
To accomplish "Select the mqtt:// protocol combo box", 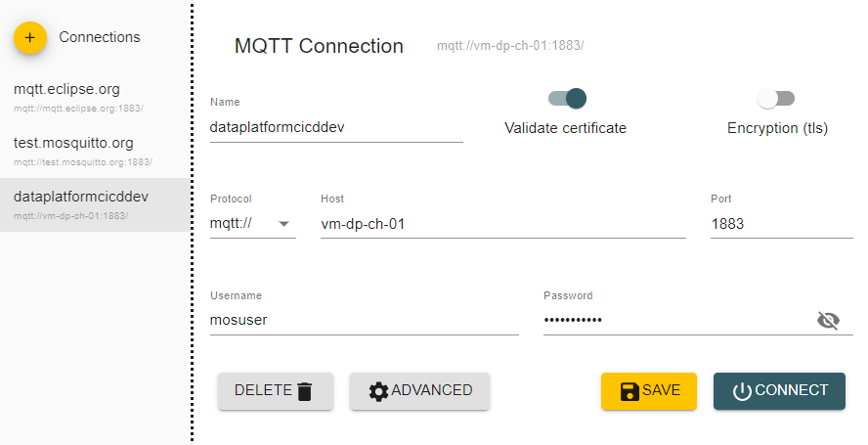I will (244, 224).
